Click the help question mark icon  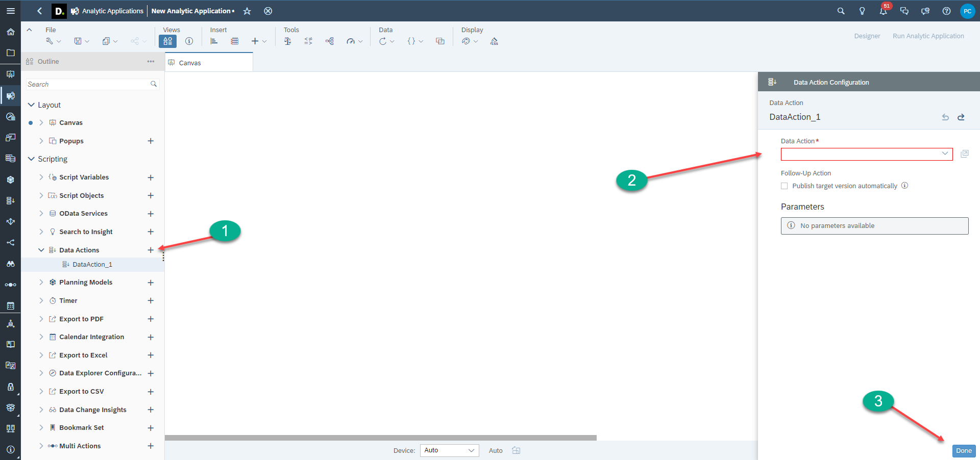[946, 11]
